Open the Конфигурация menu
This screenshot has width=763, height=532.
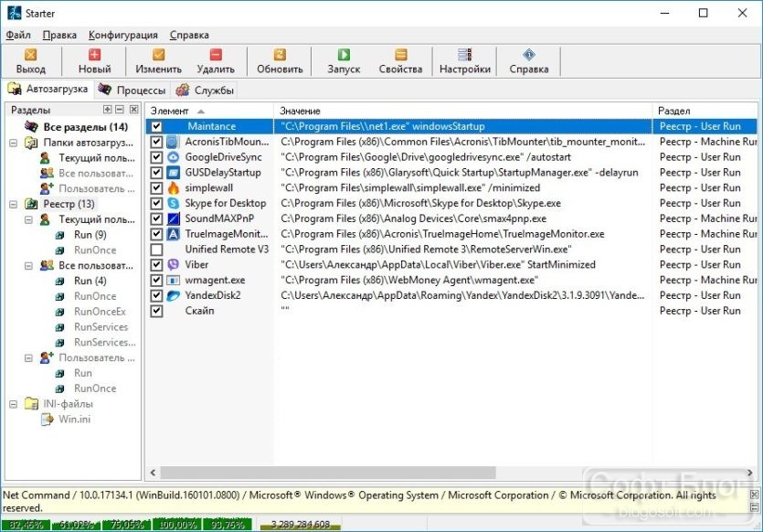[123, 35]
